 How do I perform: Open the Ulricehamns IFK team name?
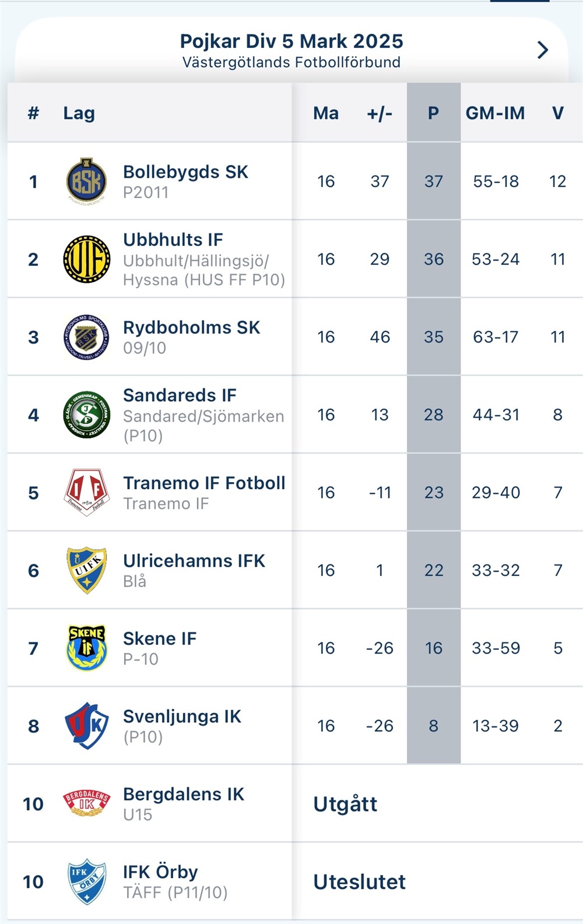[194, 561]
